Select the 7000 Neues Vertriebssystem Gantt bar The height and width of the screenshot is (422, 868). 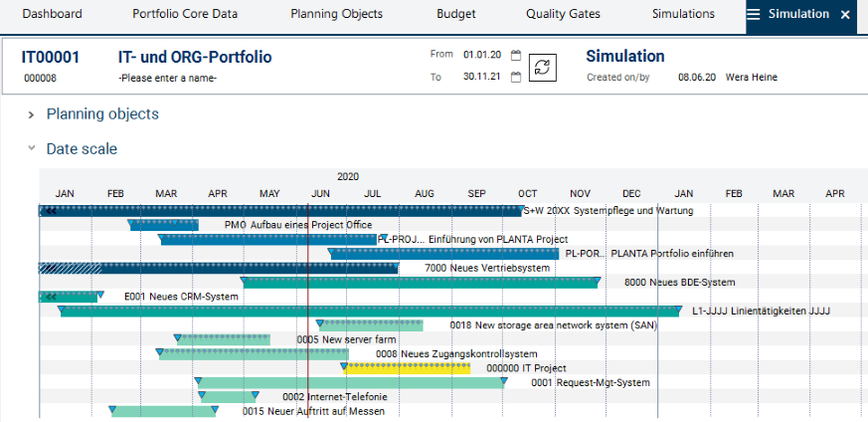(249, 268)
